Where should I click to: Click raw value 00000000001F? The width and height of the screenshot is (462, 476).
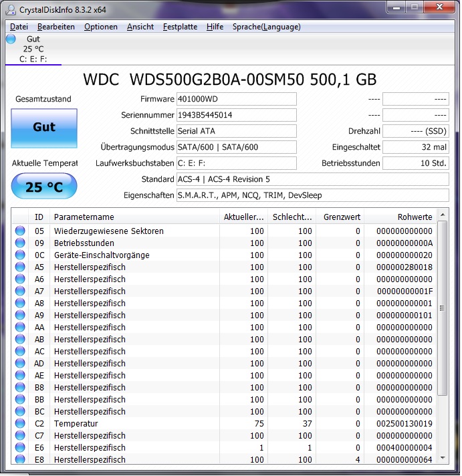tap(405, 291)
